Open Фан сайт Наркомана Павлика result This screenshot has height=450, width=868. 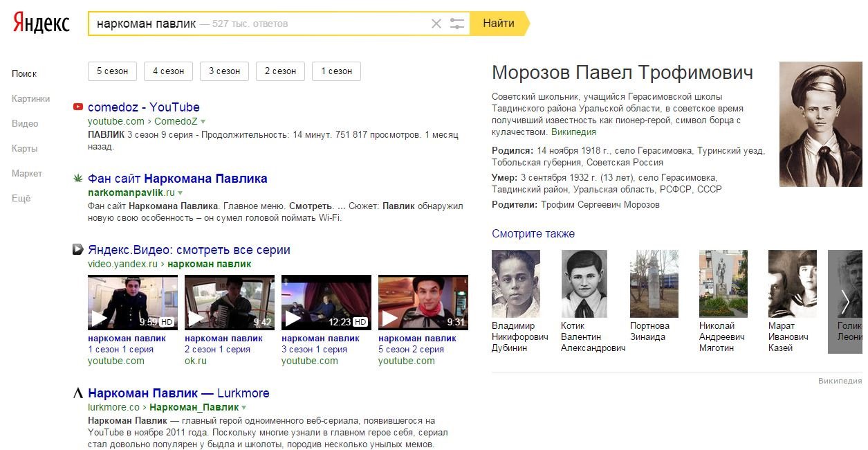tap(178, 179)
